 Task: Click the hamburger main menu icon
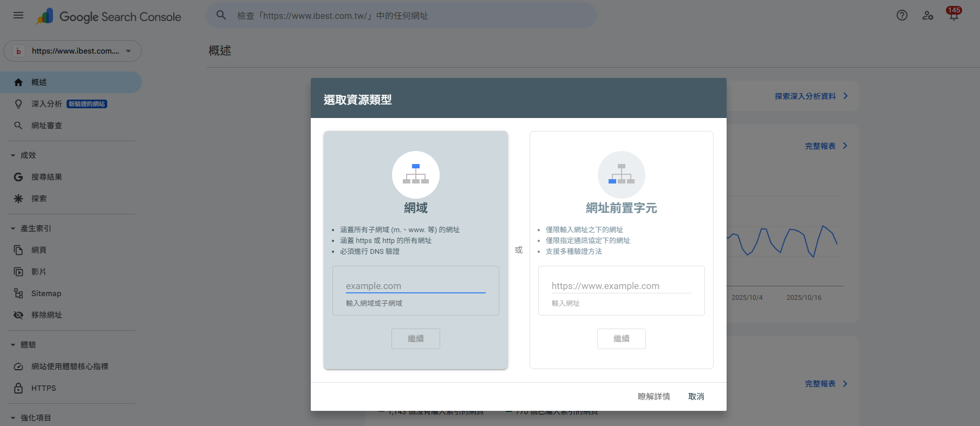(18, 15)
